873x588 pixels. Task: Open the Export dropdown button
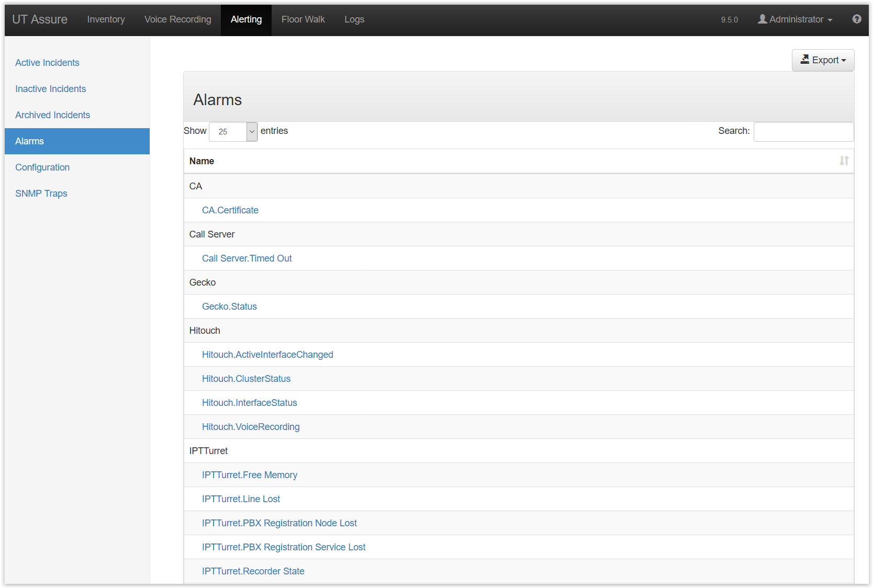click(823, 60)
